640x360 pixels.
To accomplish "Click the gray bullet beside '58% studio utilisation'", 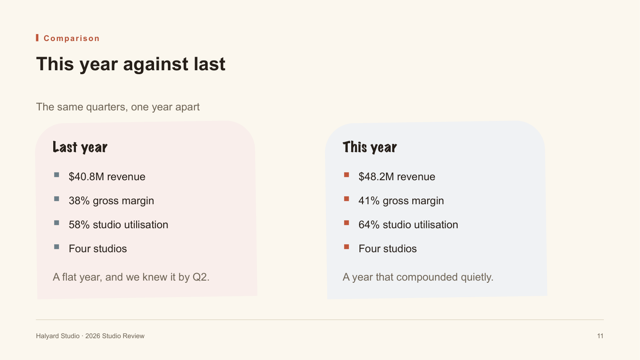I will pyautogui.click(x=56, y=223).
